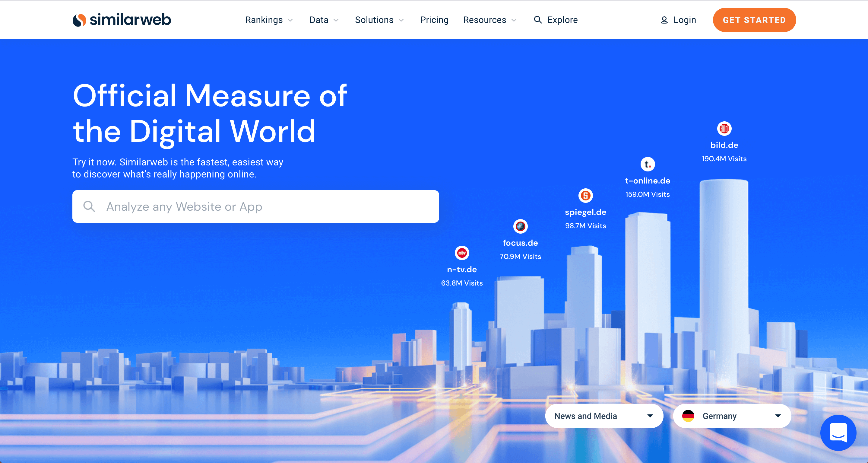This screenshot has height=463, width=868.
Task: Expand the Data dropdown menu
Action: click(322, 20)
